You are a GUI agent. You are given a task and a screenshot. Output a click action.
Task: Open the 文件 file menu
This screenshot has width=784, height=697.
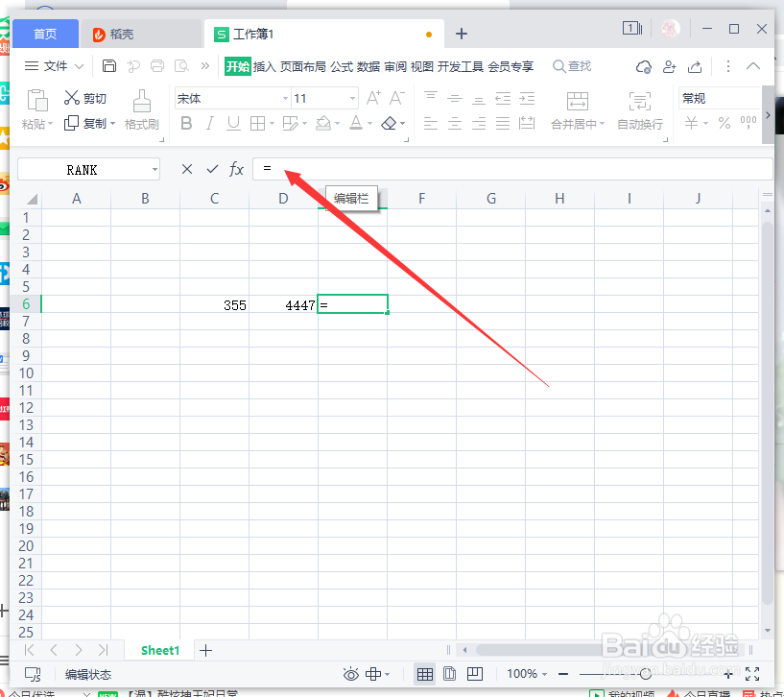(54, 66)
